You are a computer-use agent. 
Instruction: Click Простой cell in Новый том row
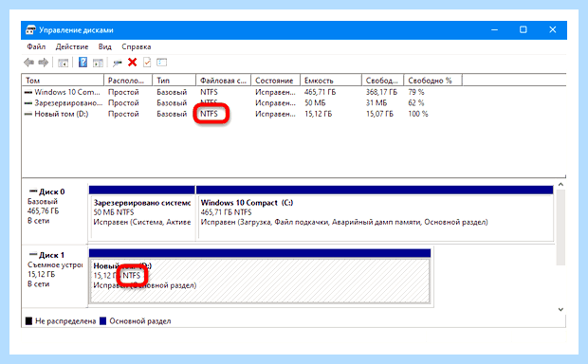[123, 114]
